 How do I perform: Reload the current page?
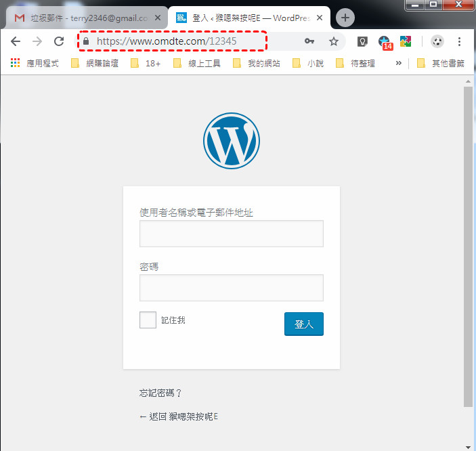click(x=59, y=41)
